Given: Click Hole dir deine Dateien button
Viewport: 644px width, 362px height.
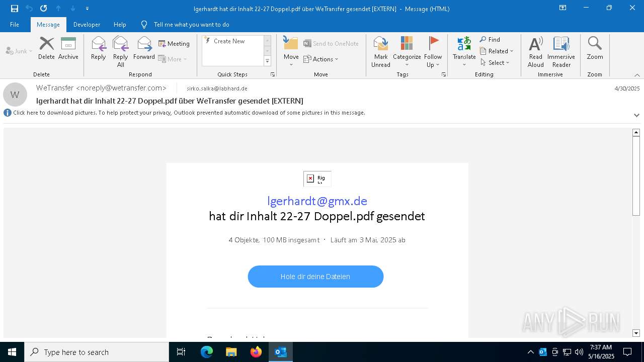Looking at the screenshot, I should click(315, 277).
